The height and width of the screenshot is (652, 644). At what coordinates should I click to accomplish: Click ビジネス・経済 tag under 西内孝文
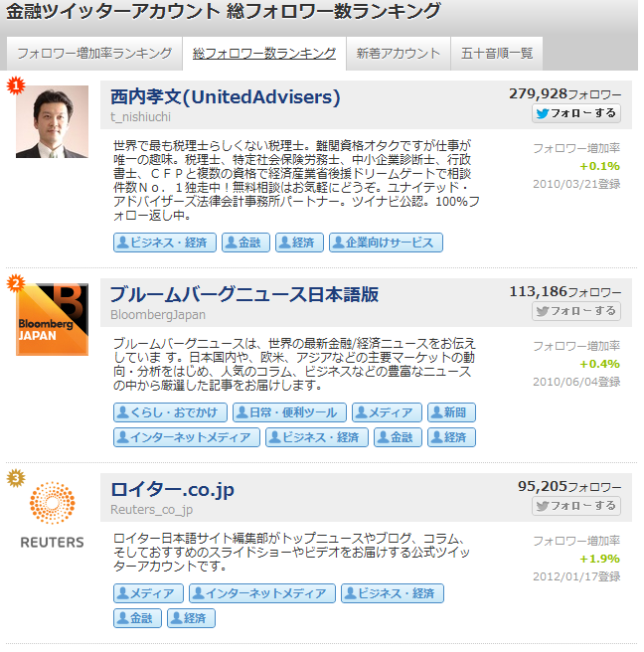pyautogui.click(x=165, y=243)
